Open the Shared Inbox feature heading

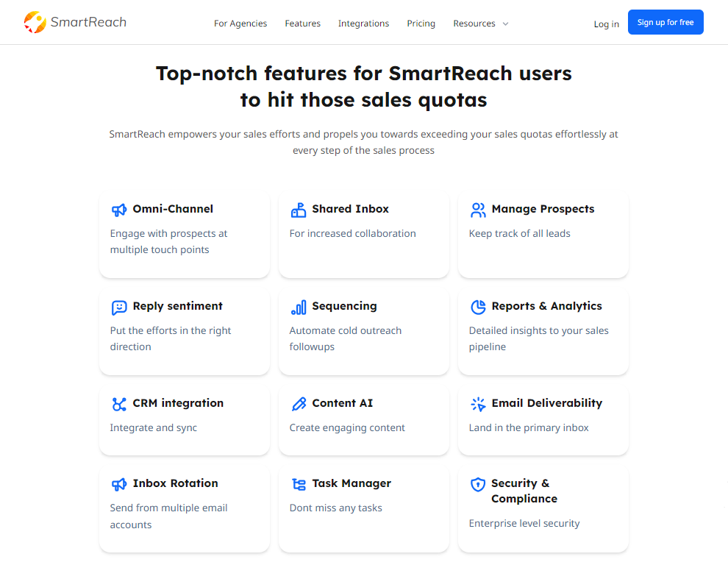351,209
